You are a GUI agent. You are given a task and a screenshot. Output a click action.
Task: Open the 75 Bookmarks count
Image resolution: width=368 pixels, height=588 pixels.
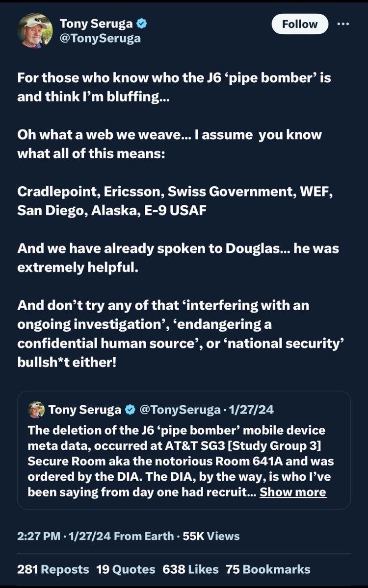click(268, 569)
